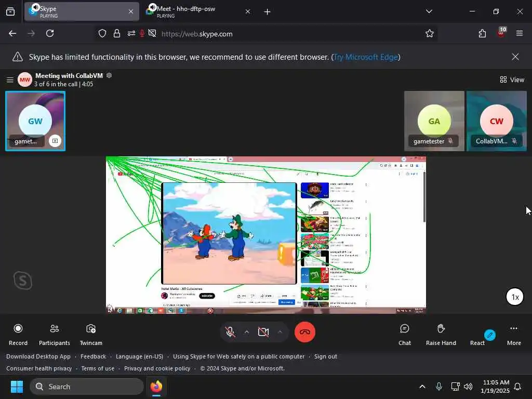Click the screen share icon on GW tile
The width and height of the screenshot is (532, 399).
pos(55,141)
